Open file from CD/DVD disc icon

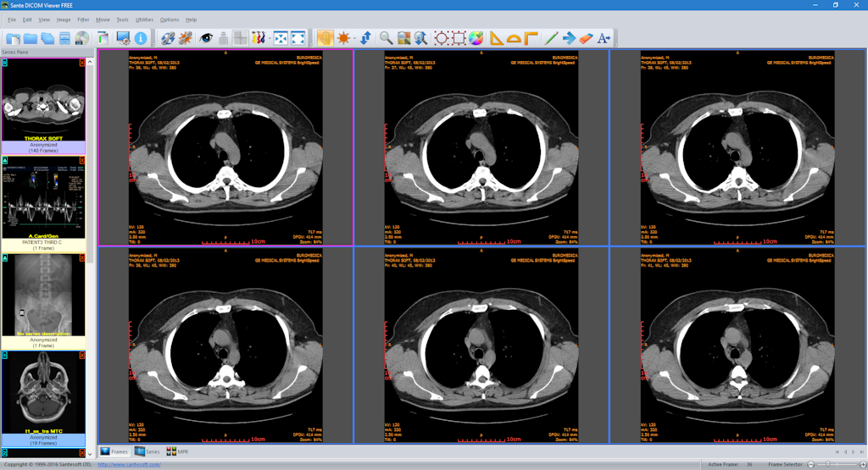pyautogui.click(x=82, y=38)
